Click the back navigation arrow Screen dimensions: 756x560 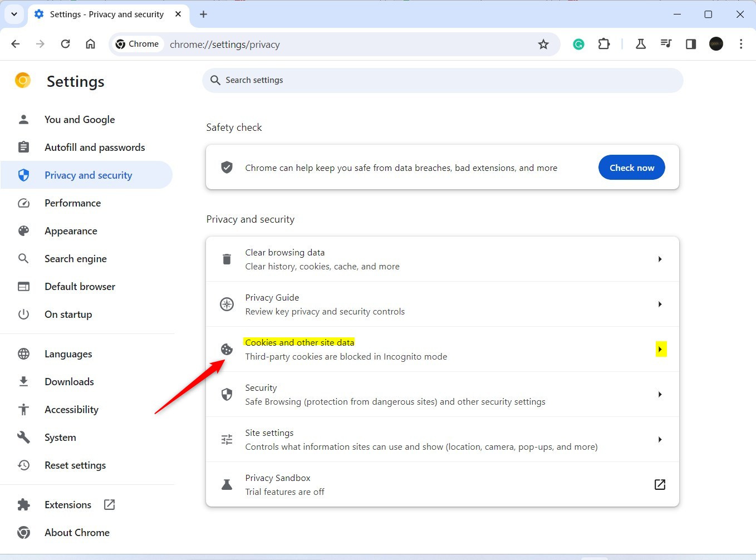(15, 44)
